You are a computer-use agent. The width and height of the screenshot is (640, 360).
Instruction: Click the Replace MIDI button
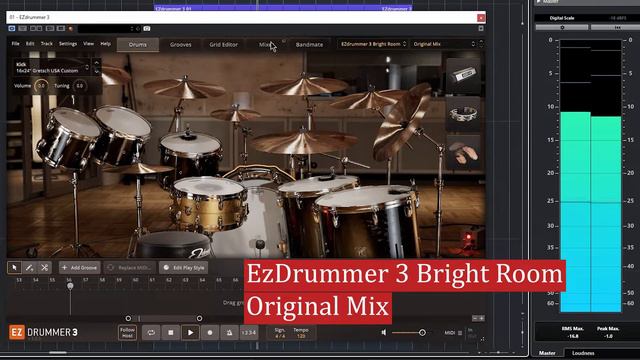pos(130,268)
